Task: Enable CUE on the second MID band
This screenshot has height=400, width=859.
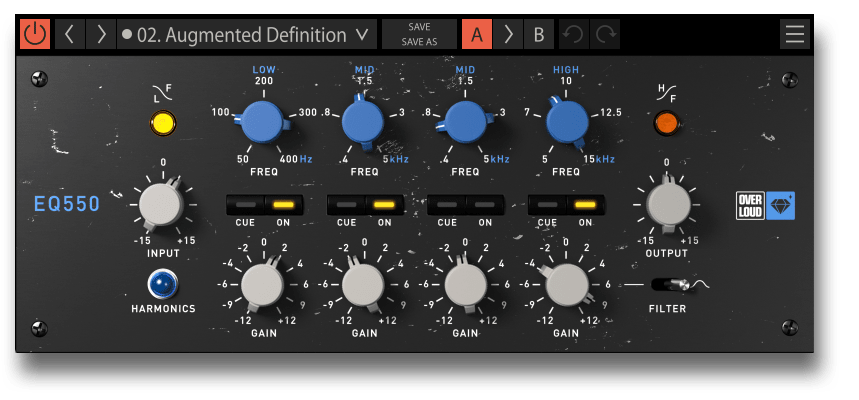Action: (x=446, y=205)
